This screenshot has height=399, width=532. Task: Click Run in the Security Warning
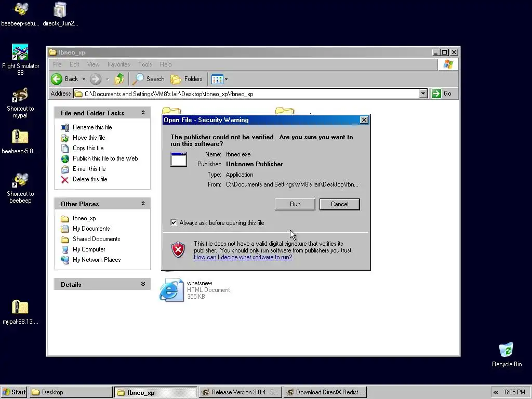click(x=295, y=204)
